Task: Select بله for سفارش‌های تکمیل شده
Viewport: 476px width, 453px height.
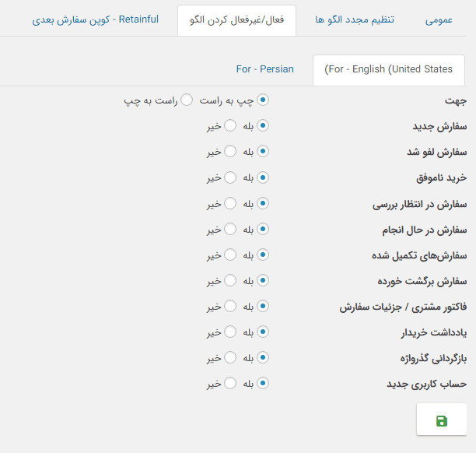Action: tap(263, 255)
